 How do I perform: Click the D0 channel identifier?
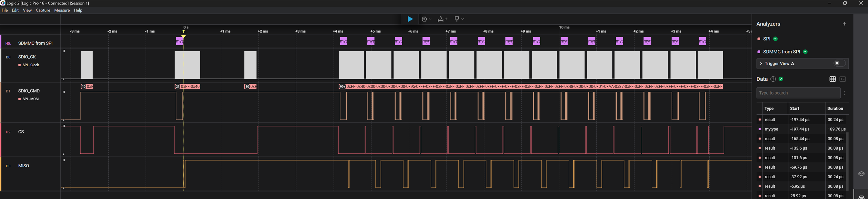click(8, 57)
